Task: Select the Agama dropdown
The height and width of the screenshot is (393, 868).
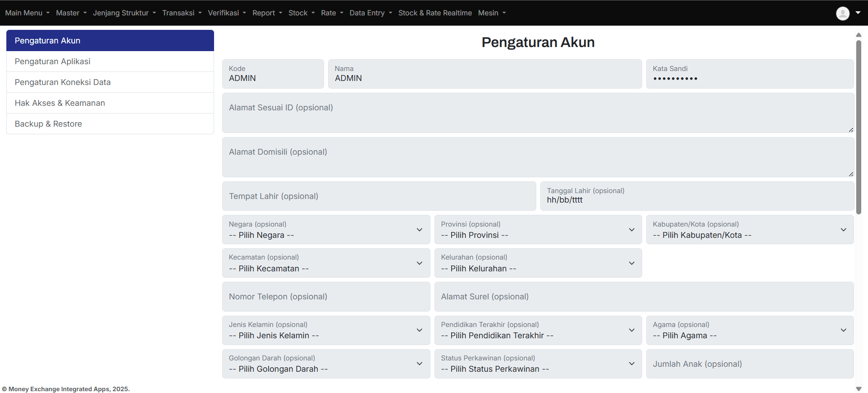Action: (x=749, y=330)
